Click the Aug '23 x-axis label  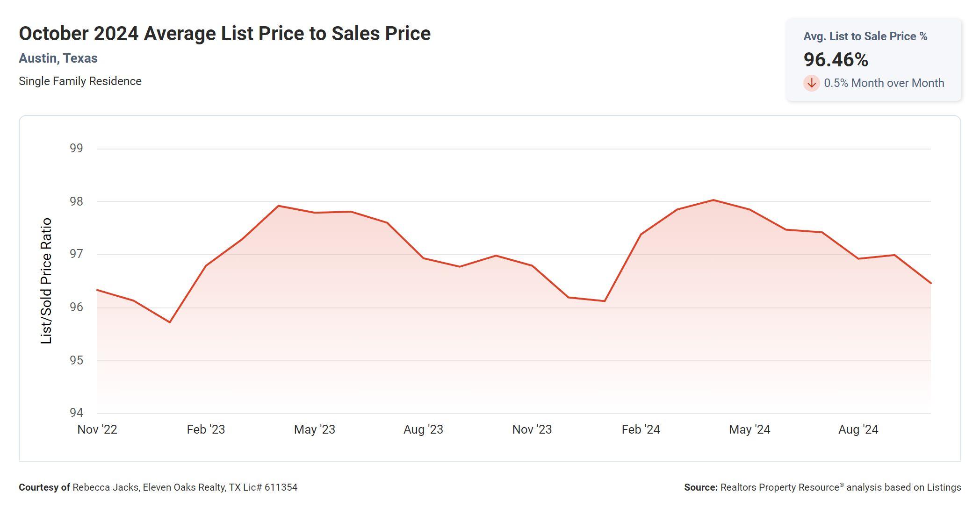pos(423,429)
